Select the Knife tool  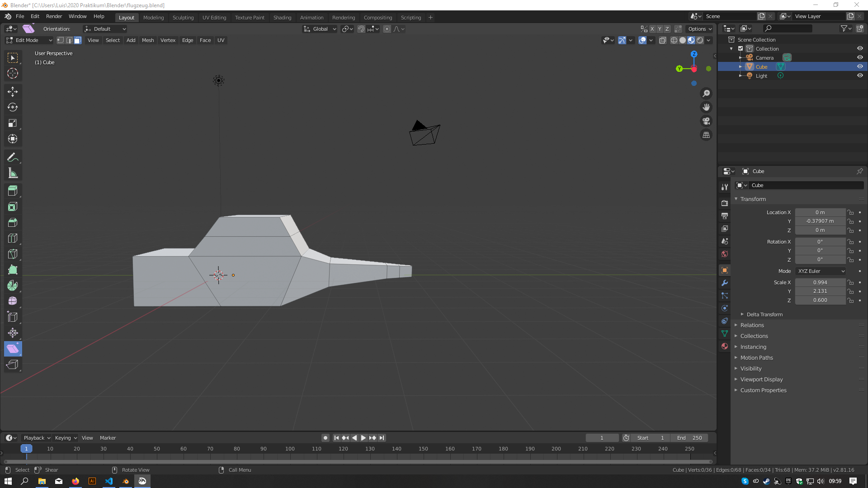(13, 254)
